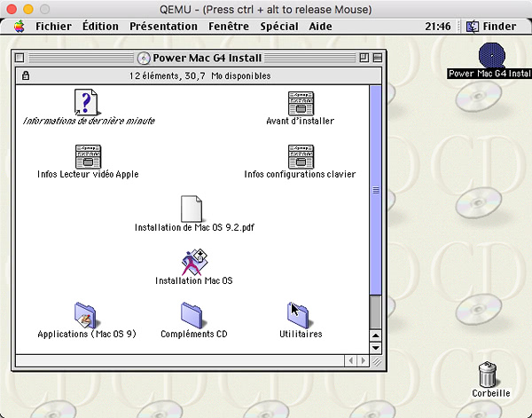This screenshot has height=418, width=532.
Task: Select the Infos Lecteur vidéo Apple icon
Action: point(88,156)
